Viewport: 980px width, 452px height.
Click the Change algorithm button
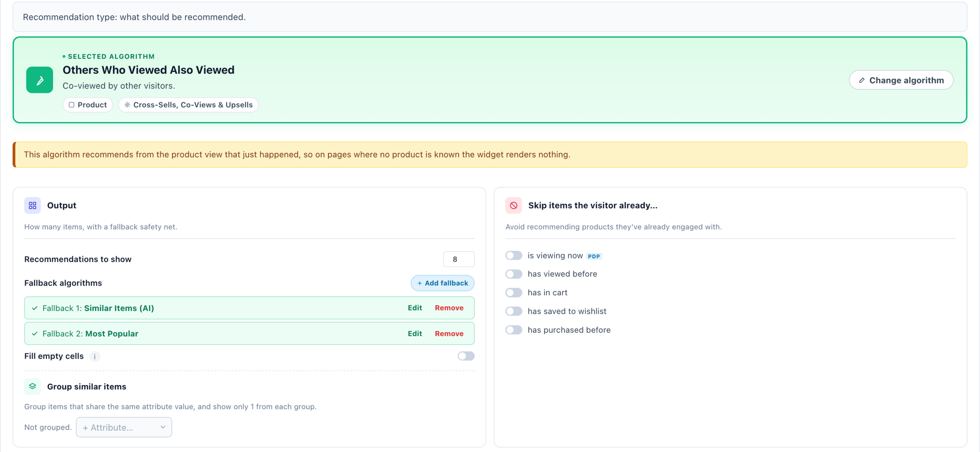tap(901, 80)
